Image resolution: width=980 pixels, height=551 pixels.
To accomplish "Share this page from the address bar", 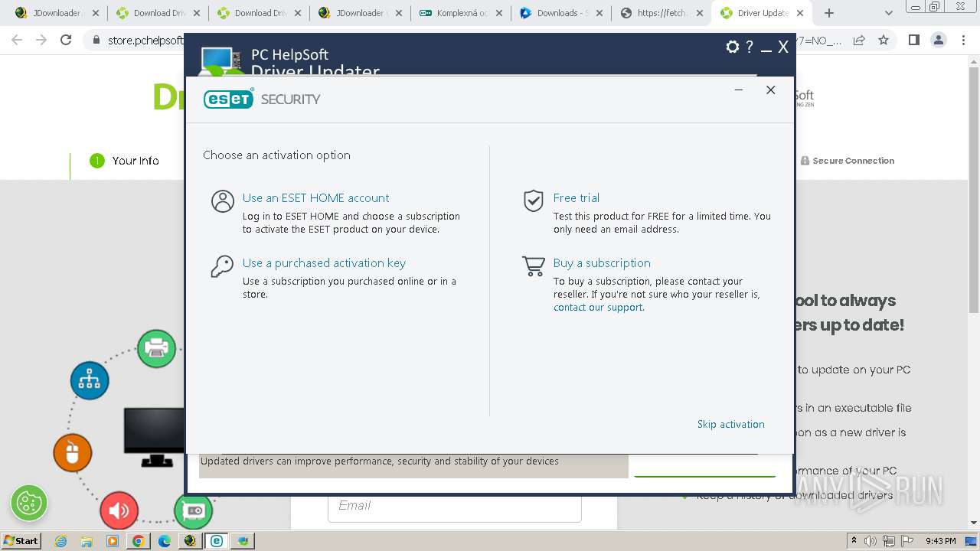I will 859,40.
